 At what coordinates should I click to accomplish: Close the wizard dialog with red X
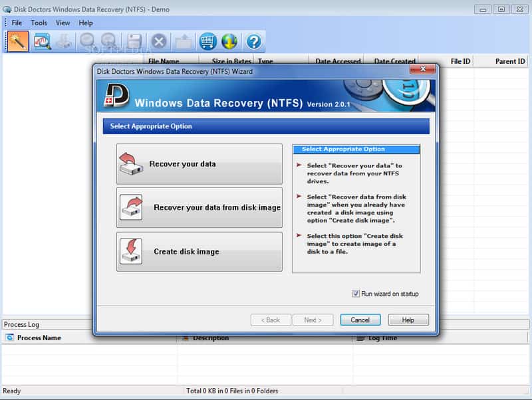[x=422, y=69]
